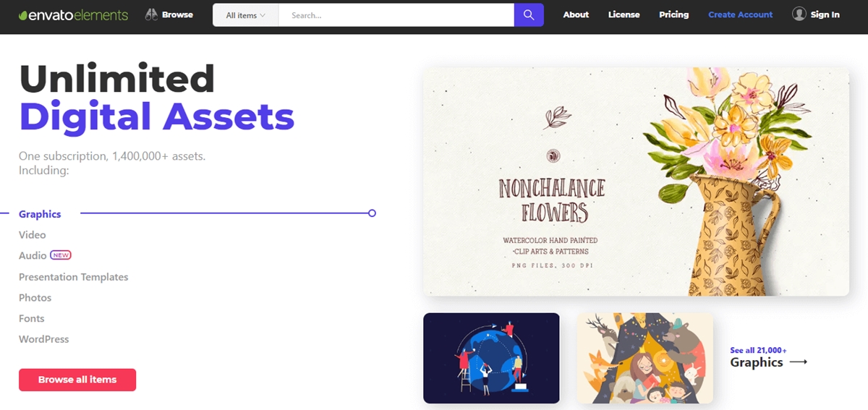
Task: Select the Presentation Templates category
Action: [x=74, y=277]
